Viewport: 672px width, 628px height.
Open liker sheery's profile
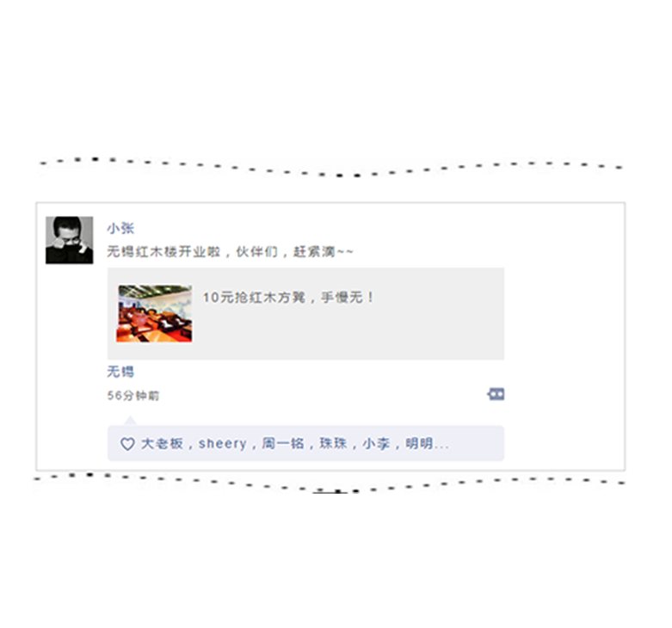tap(223, 444)
